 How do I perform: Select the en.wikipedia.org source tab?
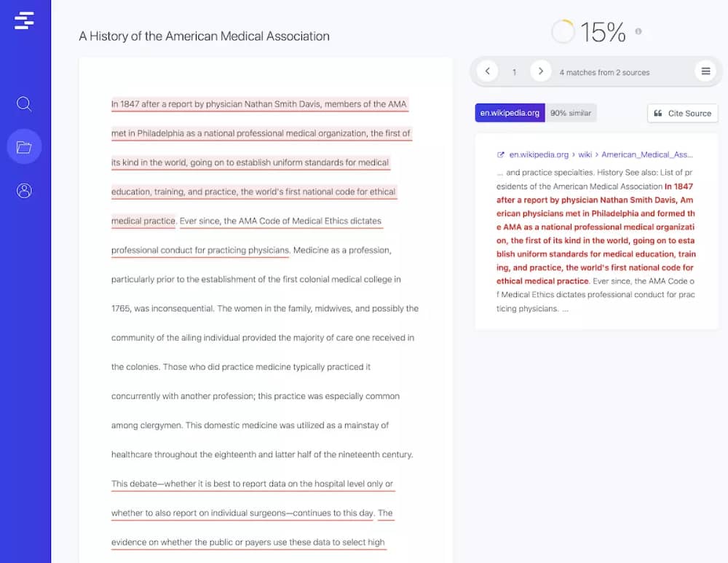(508, 113)
